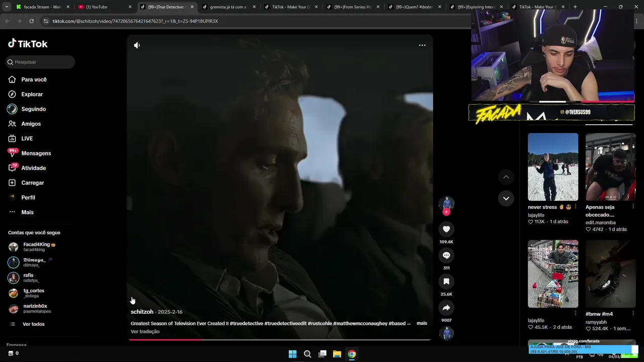Open #bmw #m4 video thumbnail
The height and width of the screenshot is (362, 644).
pyautogui.click(x=610, y=274)
